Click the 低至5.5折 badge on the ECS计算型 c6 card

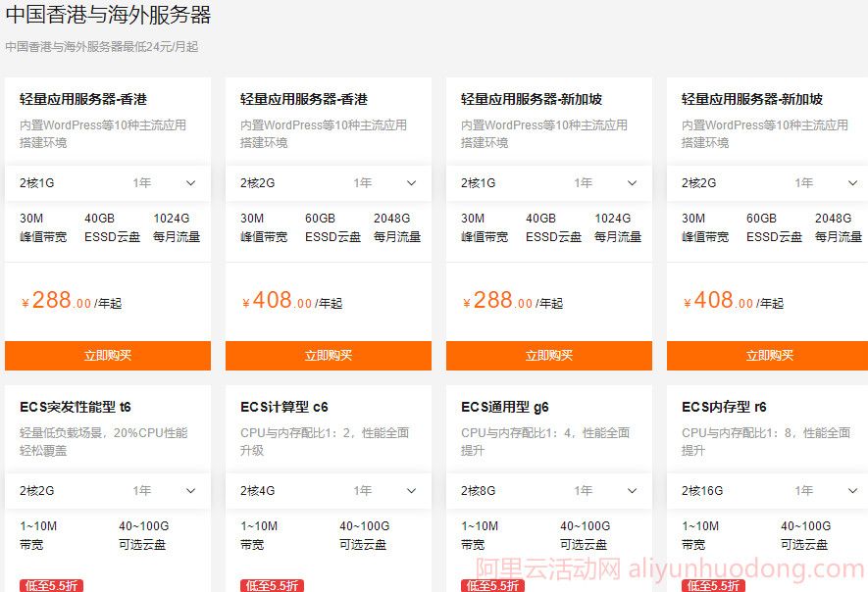pyautogui.click(x=273, y=585)
